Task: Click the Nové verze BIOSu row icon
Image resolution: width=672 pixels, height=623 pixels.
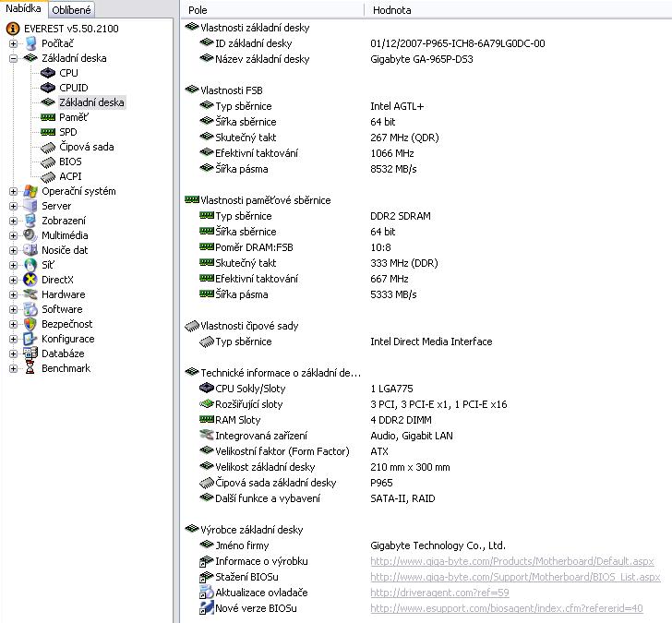Action: pyautogui.click(x=207, y=608)
